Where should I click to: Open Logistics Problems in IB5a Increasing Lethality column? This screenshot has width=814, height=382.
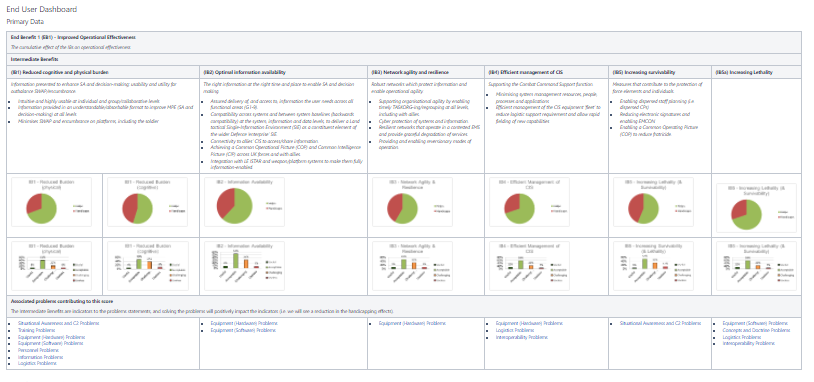[x=741, y=337]
